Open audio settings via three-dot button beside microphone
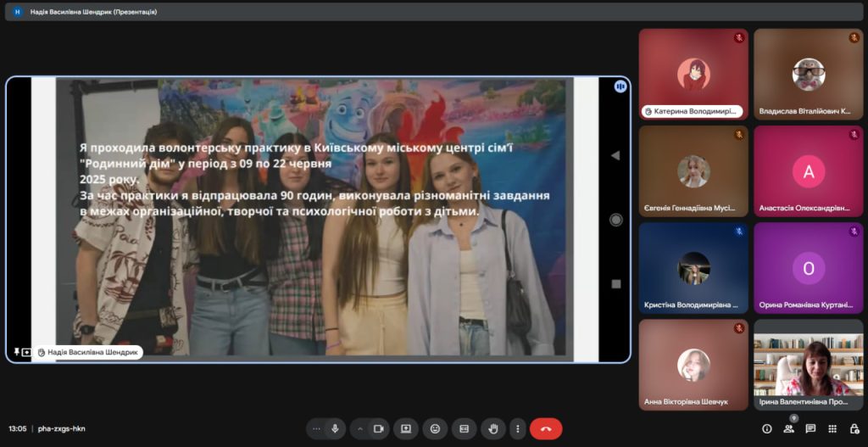This screenshot has height=447, width=868. (316, 429)
